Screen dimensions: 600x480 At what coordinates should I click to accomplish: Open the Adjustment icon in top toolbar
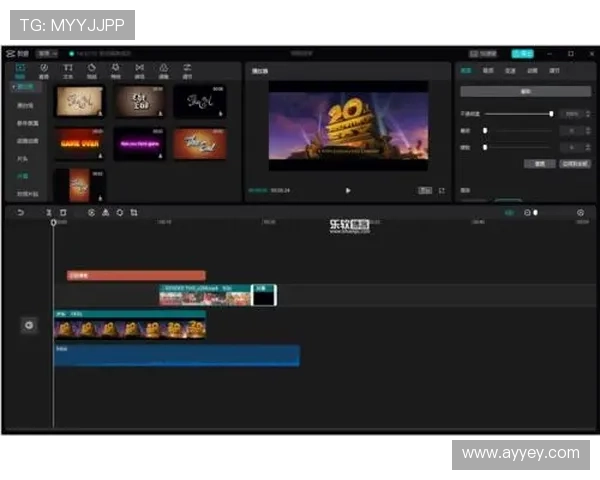187,71
